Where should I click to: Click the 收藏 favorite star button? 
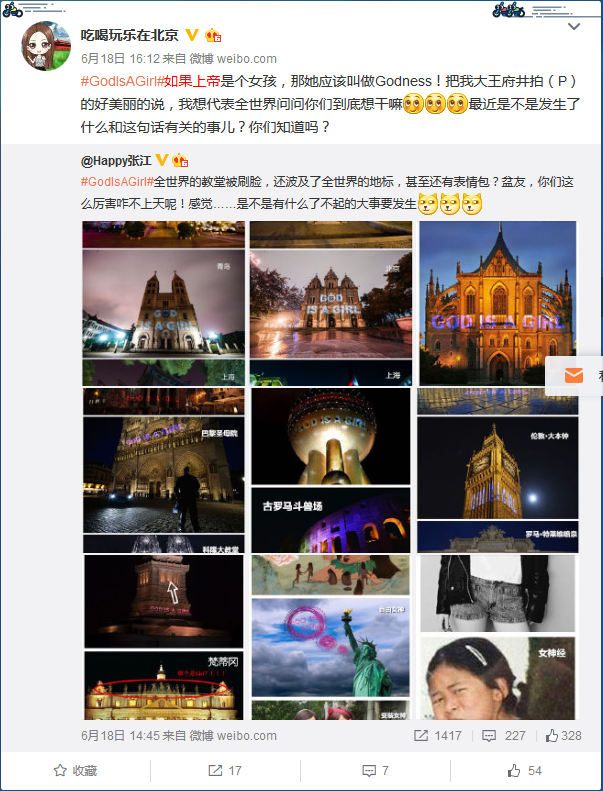pyautogui.click(x=75, y=770)
